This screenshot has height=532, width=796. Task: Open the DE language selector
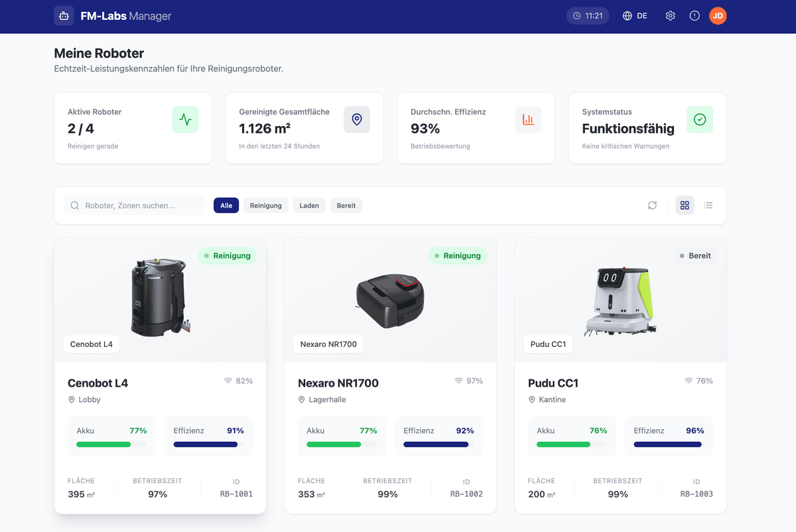[x=634, y=15]
